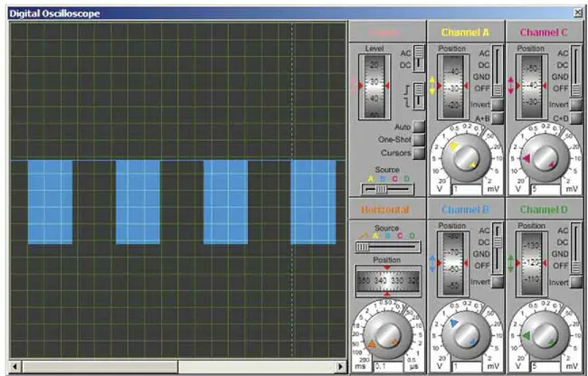Click Channel A coupling slide switch
Screen dimensions: 588x376
(x=497, y=71)
